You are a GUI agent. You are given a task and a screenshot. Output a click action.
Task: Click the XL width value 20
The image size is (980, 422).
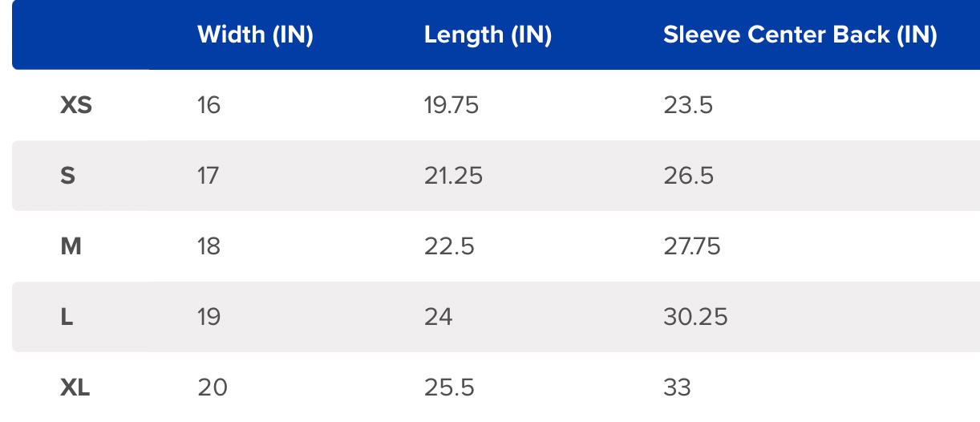(213, 388)
